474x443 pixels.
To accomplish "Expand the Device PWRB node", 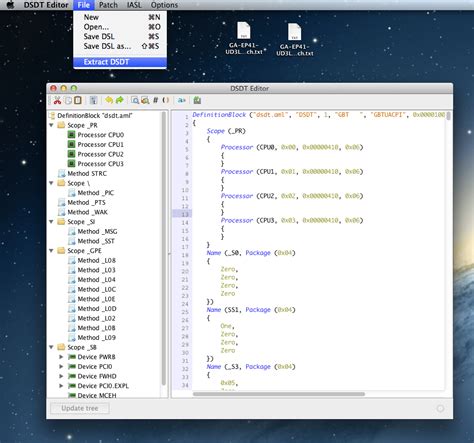I will click(61, 357).
